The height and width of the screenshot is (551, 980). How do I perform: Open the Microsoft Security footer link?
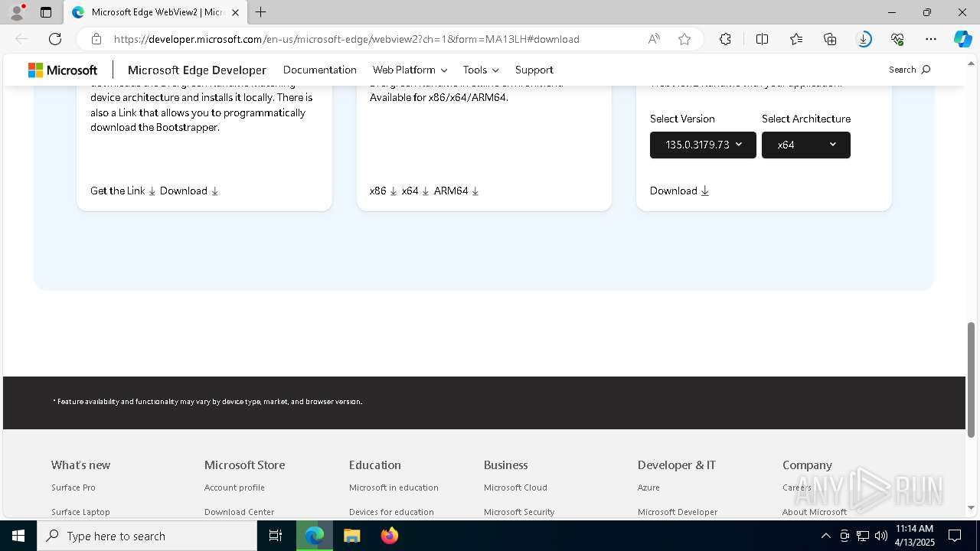point(519,512)
